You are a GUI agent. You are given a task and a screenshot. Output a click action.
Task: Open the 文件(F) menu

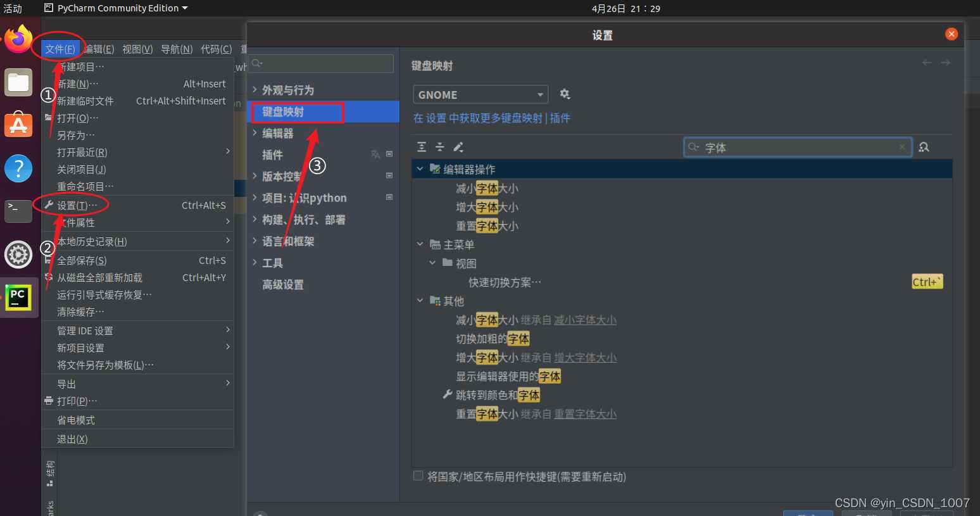tap(60, 49)
